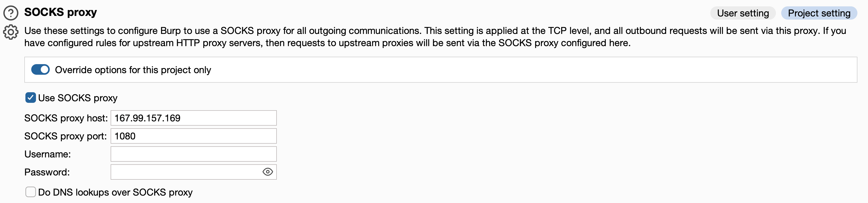The width and height of the screenshot is (868, 203).
Task: Open help for the SOCKS proxy section
Action: pos(11,13)
